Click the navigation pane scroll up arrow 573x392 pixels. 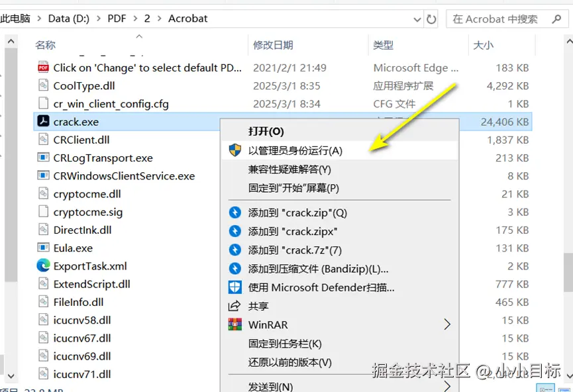click(11, 41)
